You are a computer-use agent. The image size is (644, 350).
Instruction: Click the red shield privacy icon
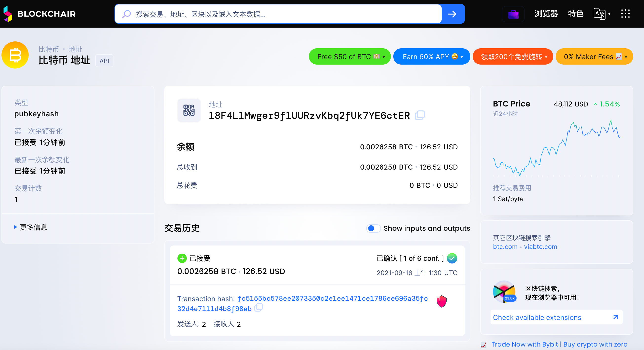(441, 301)
